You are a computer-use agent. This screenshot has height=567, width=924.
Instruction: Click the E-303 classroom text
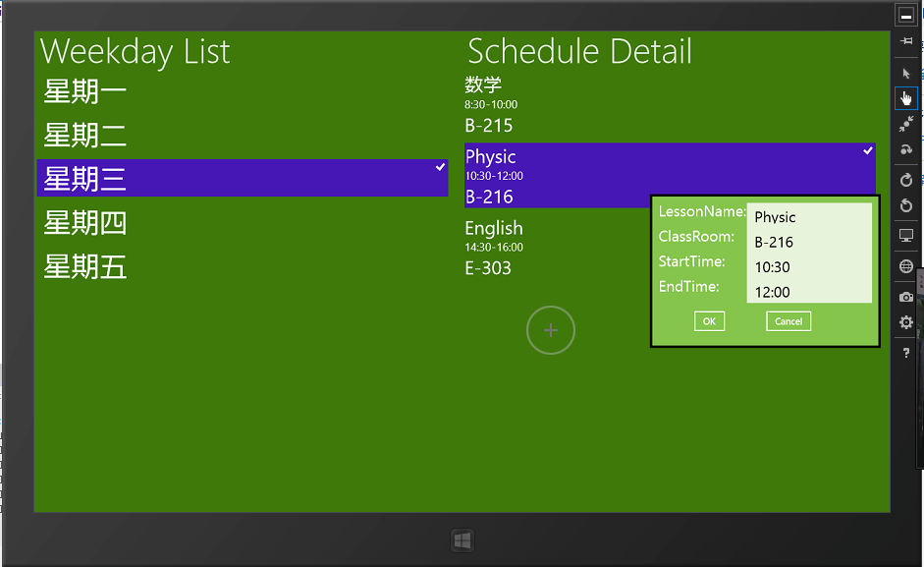[488, 268]
